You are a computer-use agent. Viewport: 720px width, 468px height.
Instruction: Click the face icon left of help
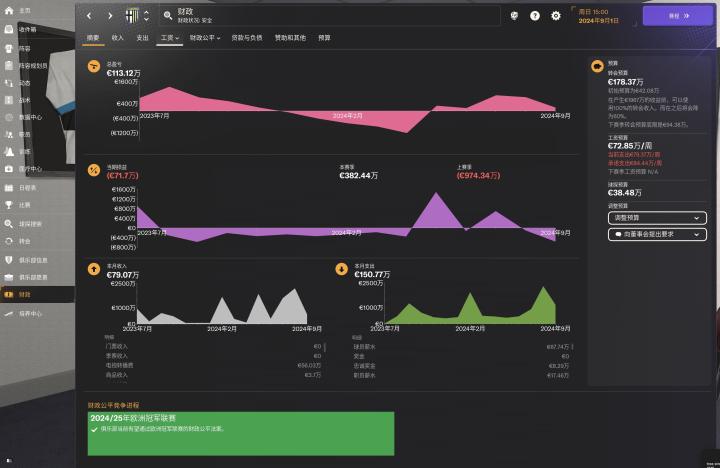tap(514, 16)
